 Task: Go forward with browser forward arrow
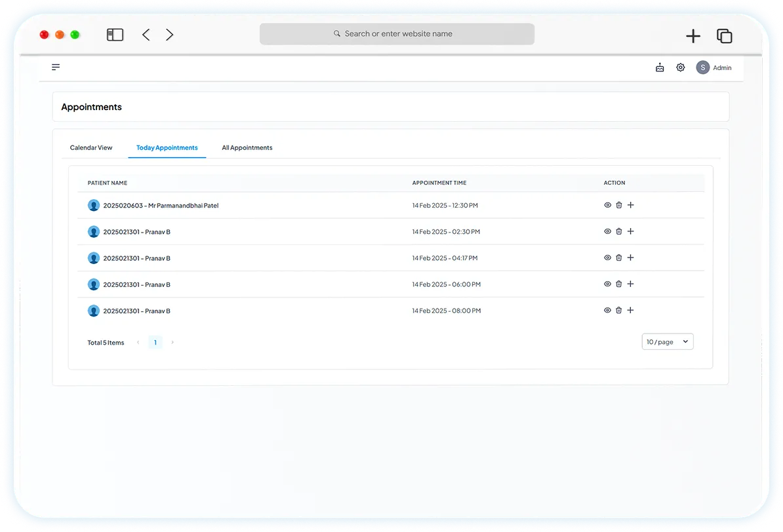point(169,35)
